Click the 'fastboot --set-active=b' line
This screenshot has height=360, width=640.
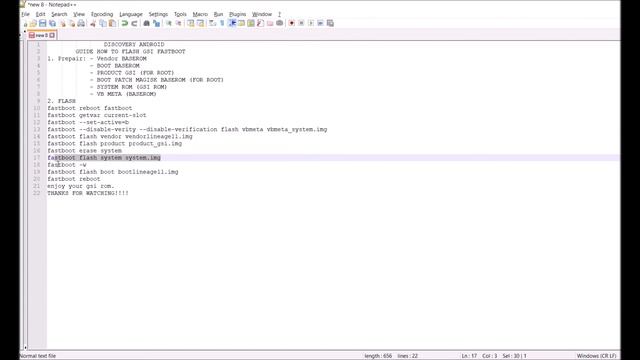pos(88,122)
